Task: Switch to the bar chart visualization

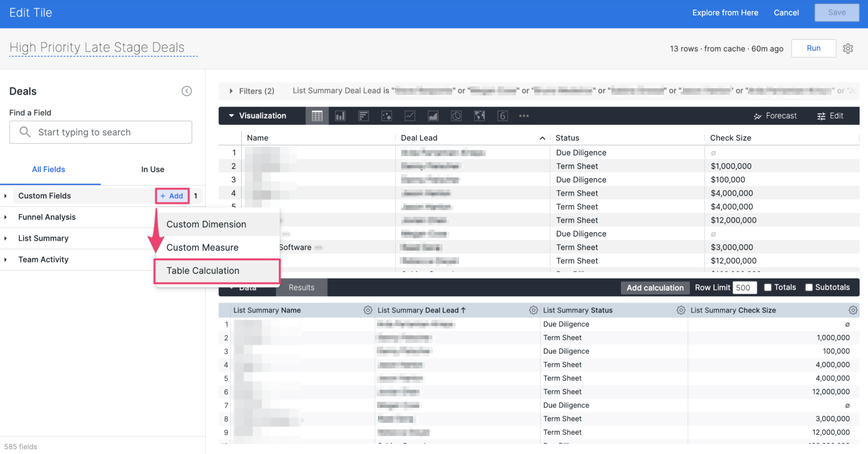Action: tap(363, 115)
